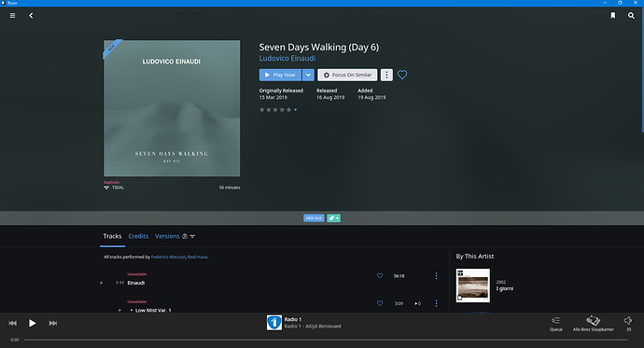
Task: Select the NEW AGE genre tag
Action: tap(314, 218)
